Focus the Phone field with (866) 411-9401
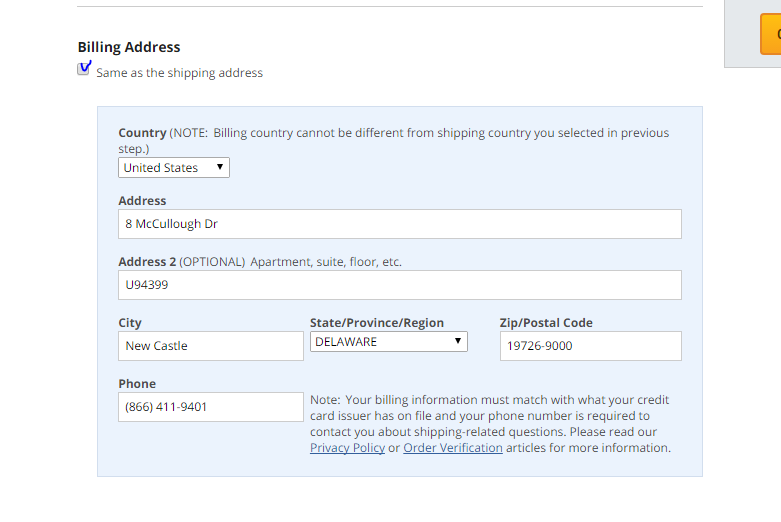 [210, 407]
